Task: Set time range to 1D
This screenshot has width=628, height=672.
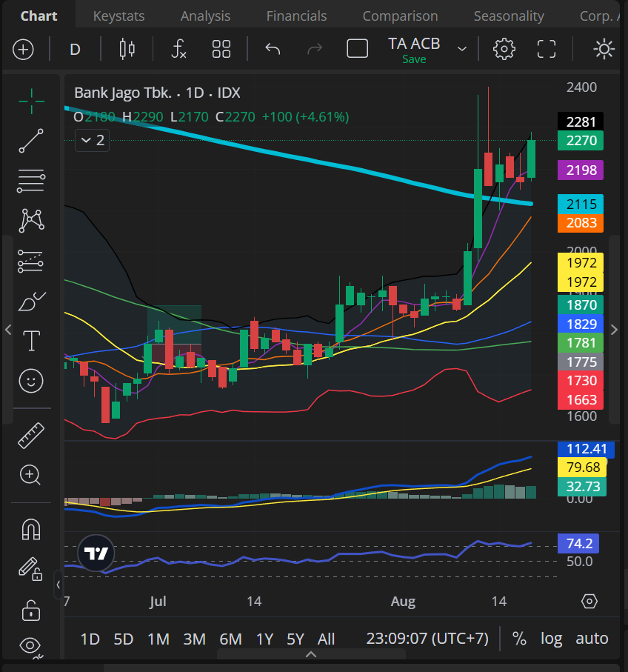Action: coord(90,639)
